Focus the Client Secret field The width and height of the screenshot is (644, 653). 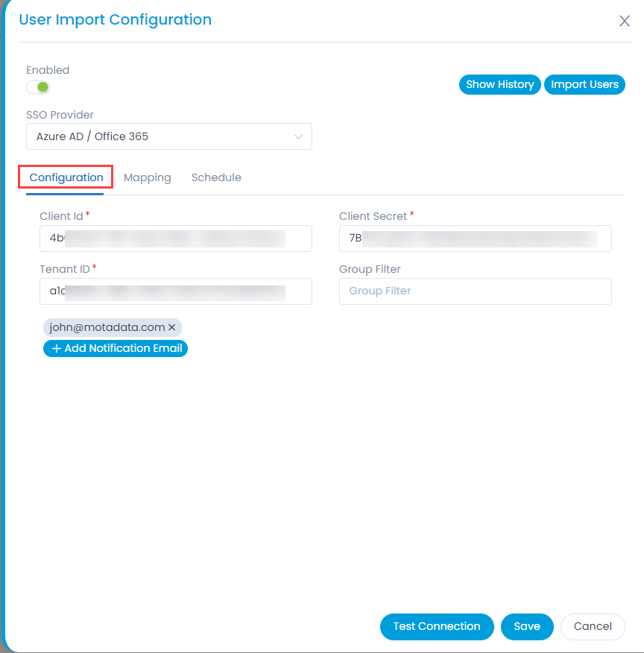pyautogui.click(x=476, y=239)
